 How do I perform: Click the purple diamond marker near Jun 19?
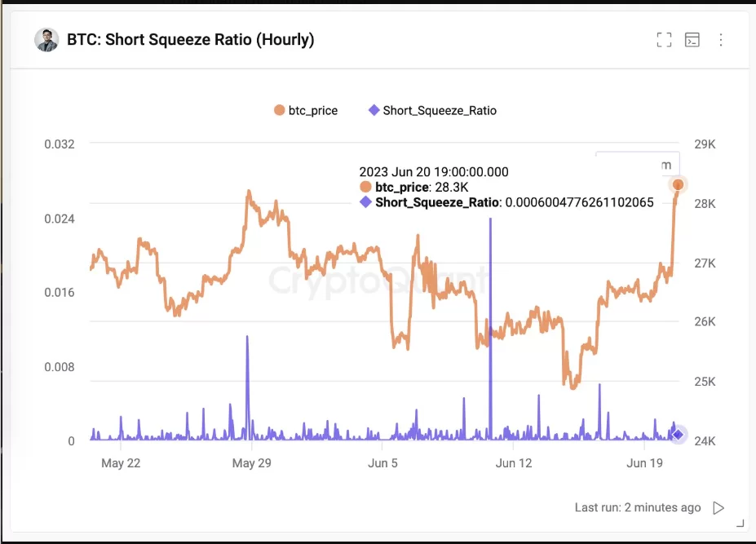[678, 435]
